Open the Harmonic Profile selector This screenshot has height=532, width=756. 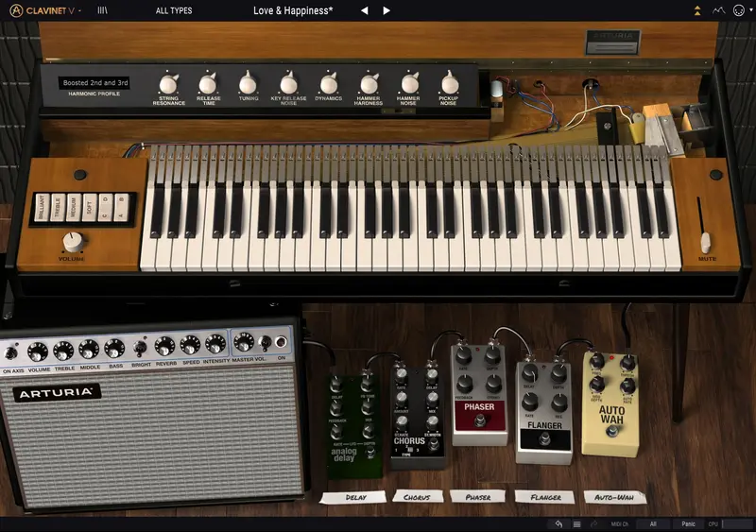95,83
